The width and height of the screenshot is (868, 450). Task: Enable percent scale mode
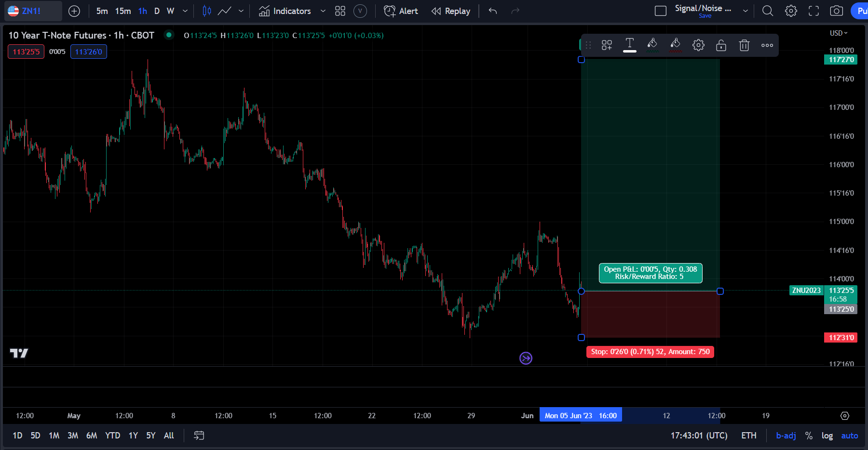tap(809, 435)
